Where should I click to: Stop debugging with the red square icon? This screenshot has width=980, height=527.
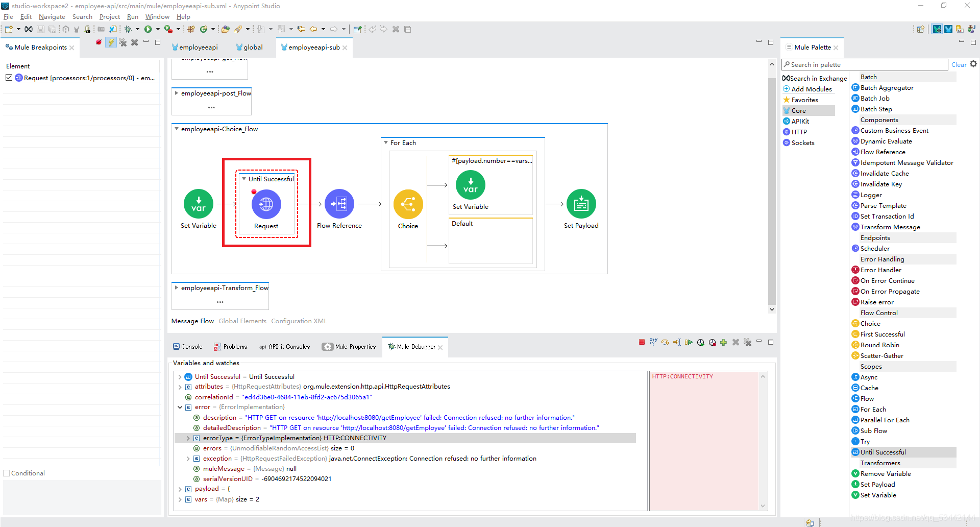[642, 342]
